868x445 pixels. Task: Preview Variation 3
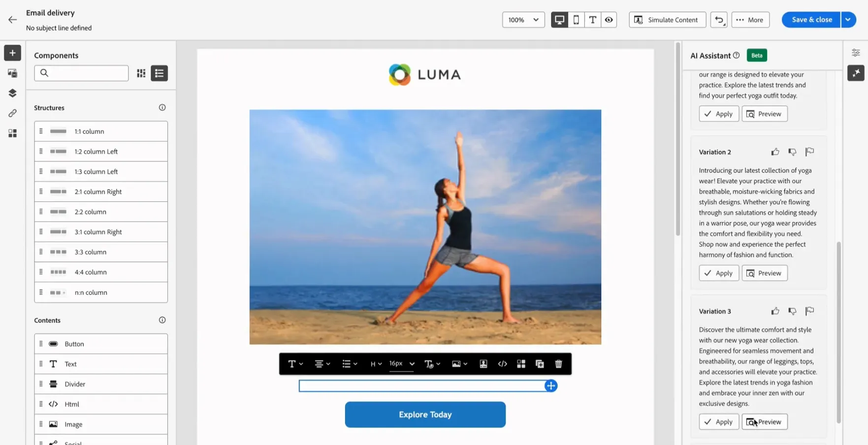[765, 422]
